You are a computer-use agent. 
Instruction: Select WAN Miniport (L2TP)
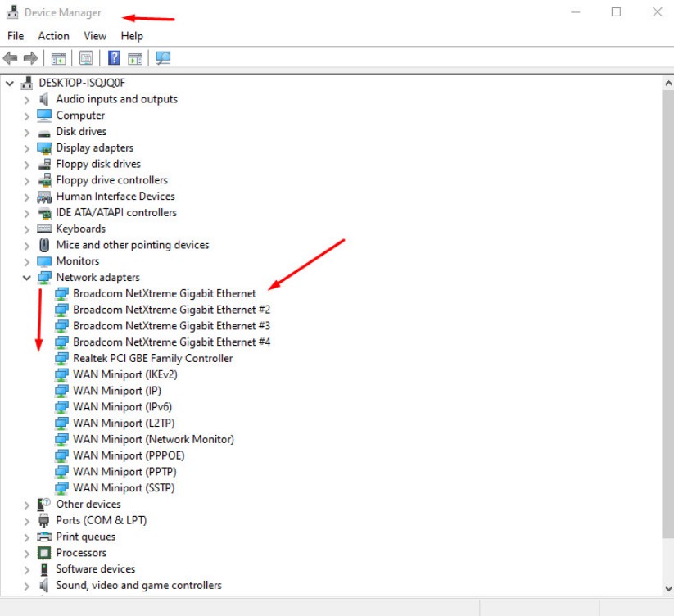[x=124, y=423]
